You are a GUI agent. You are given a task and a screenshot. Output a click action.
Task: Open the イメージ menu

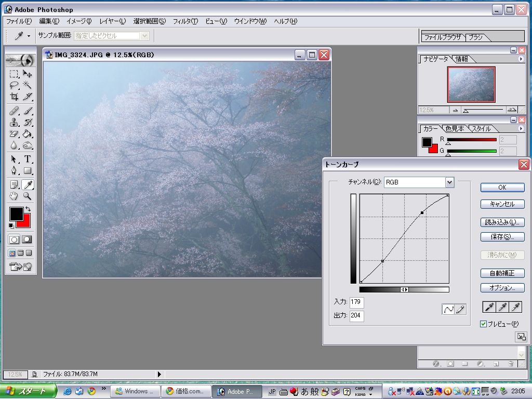point(79,21)
